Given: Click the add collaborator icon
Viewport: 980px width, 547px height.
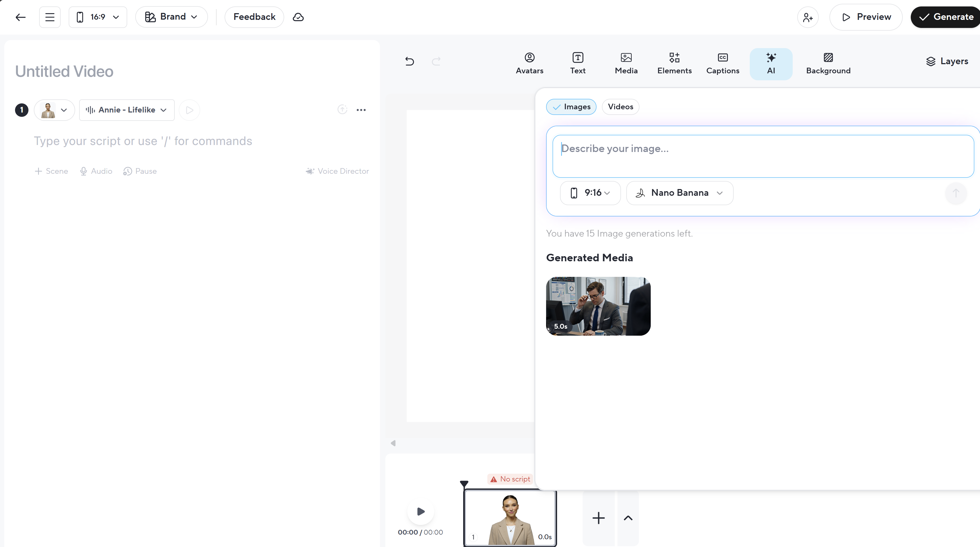Looking at the screenshot, I should pos(807,17).
